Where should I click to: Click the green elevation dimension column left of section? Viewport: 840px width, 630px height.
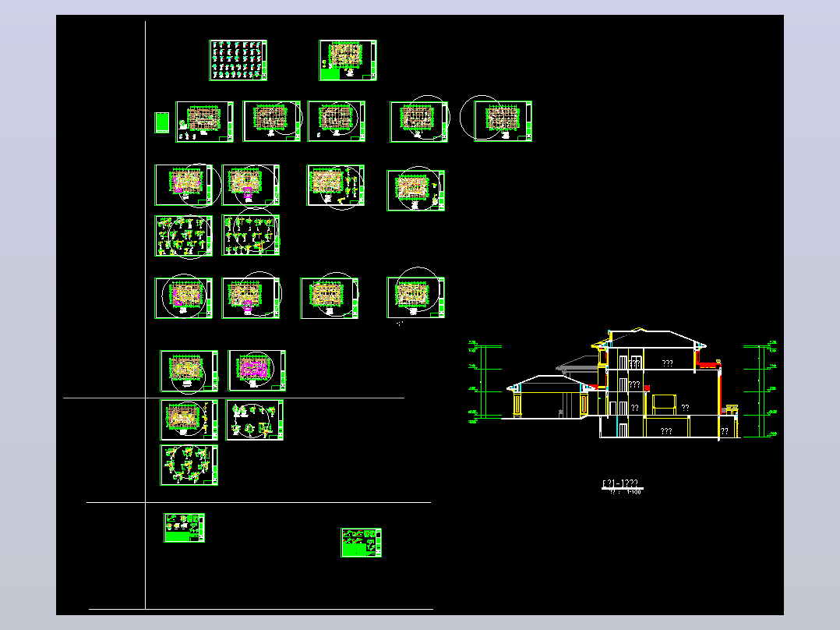tap(483, 382)
